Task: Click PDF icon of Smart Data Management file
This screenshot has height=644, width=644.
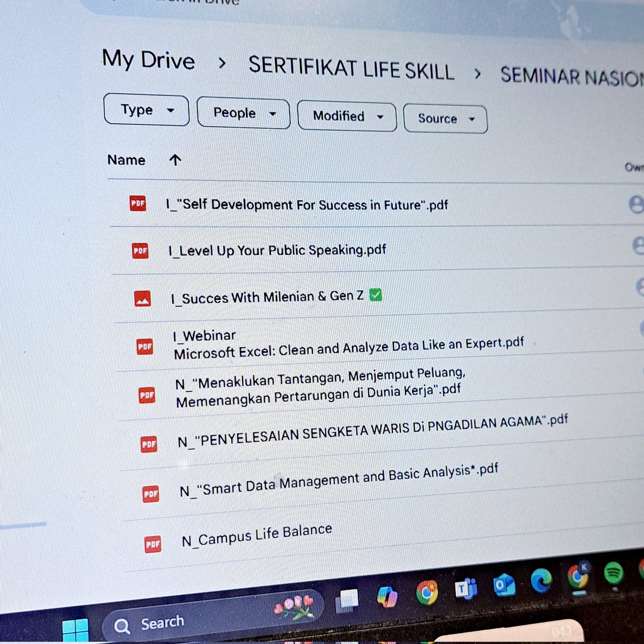Action: coord(151,494)
